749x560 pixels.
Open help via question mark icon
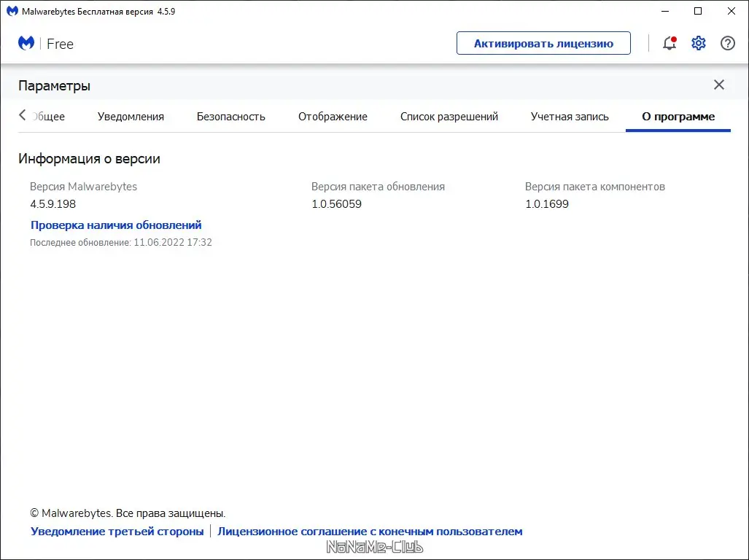tap(728, 44)
